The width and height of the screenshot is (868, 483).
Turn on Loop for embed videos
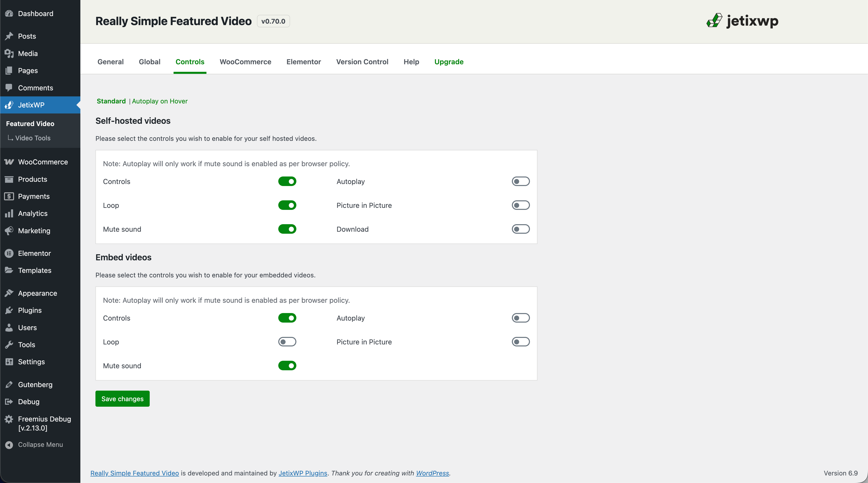287,341
